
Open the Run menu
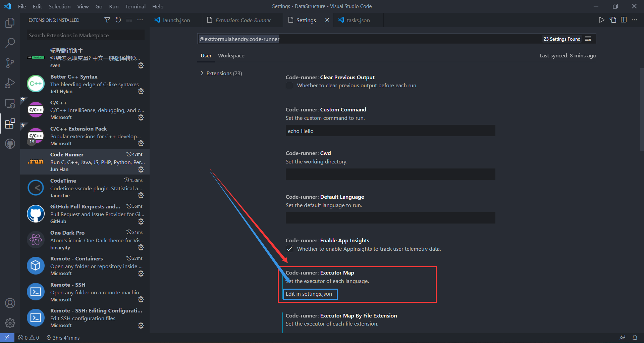click(114, 6)
